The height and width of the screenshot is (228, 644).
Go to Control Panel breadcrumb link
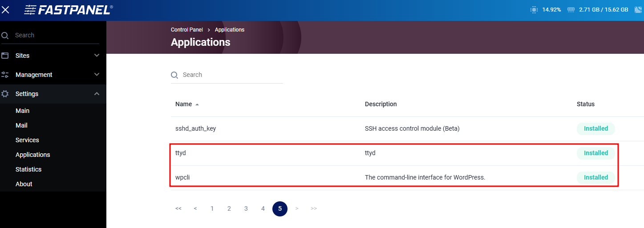[186, 30]
